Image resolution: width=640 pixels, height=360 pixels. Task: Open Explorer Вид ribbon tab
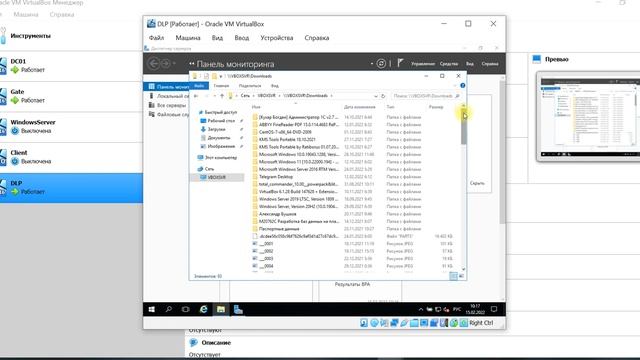point(275,86)
